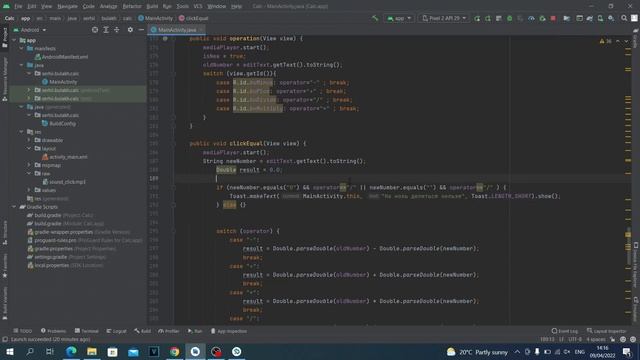
Task: Open the Navigate menu
Action: (x=67, y=6)
